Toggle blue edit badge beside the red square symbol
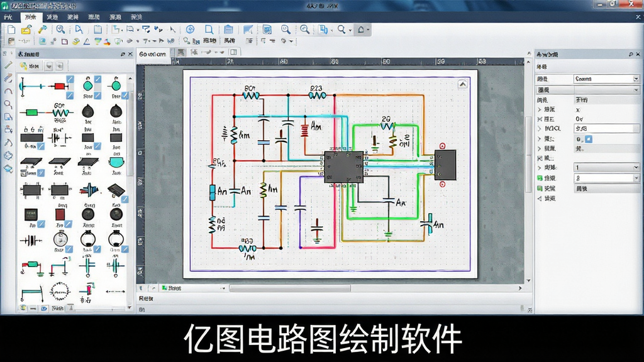Viewport: 644px width, 362px height. pos(68,224)
